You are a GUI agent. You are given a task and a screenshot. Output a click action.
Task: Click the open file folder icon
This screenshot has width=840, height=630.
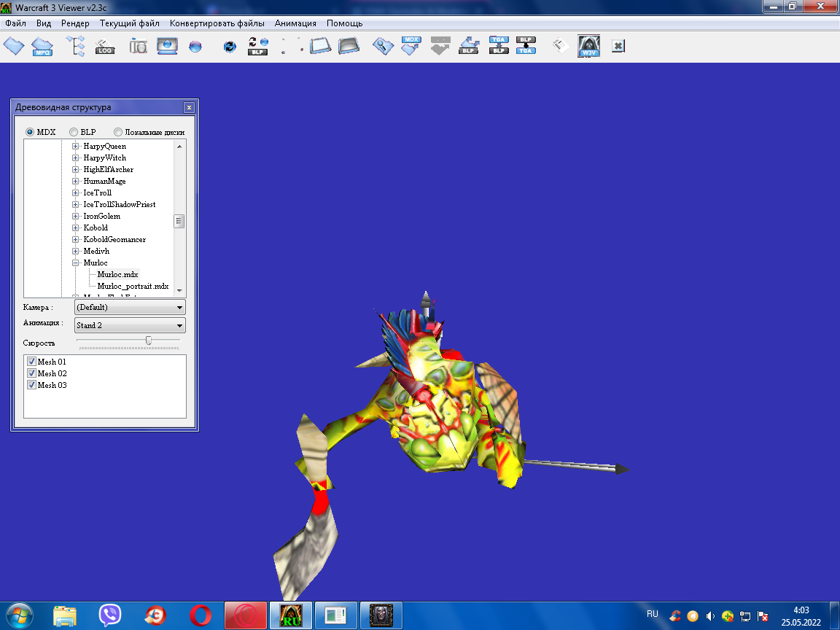[14, 46]
